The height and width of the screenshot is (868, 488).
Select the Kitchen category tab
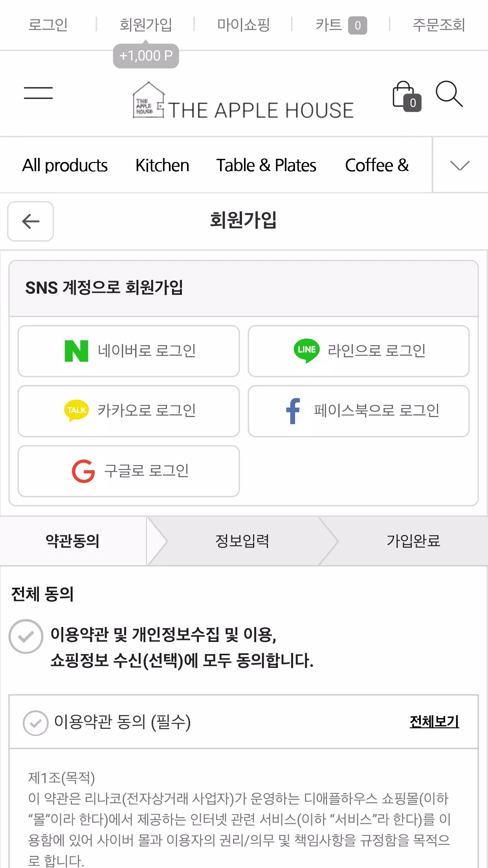162,166
